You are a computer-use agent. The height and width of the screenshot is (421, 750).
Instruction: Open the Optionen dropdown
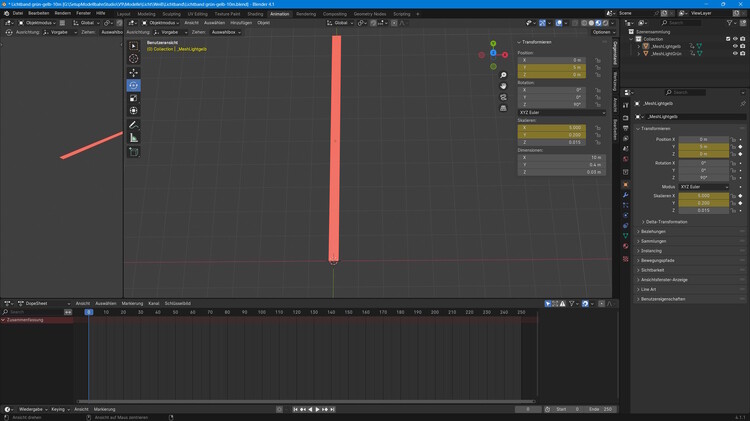point(603,32)
